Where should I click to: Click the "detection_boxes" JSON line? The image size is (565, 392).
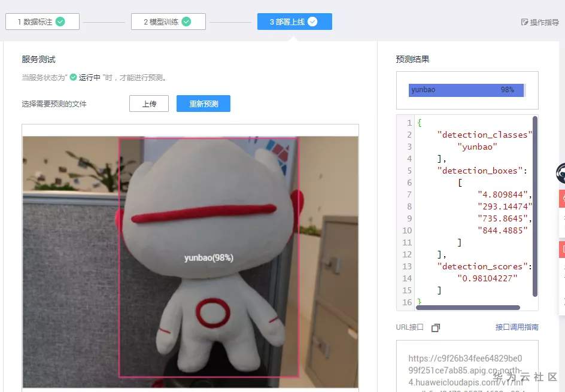pyautogui.click(x=482, y=171)
